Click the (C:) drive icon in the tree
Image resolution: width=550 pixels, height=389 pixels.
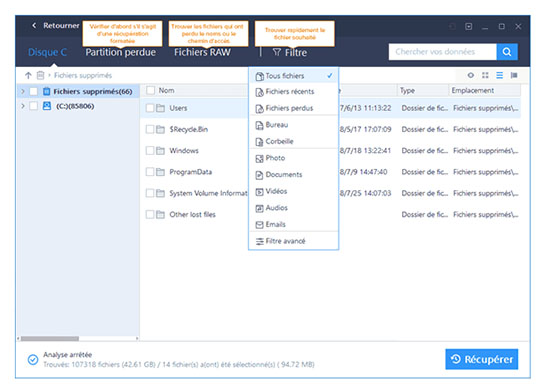[x=47, y=106]
